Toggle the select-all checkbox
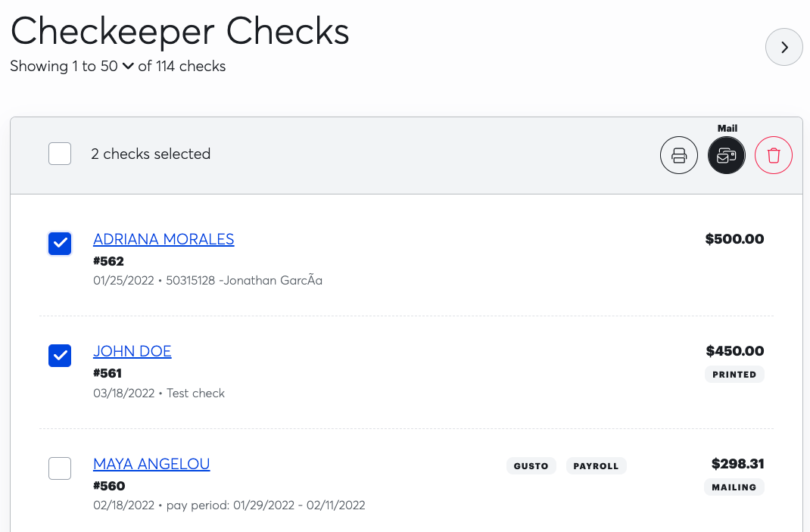Screen dimensions: 810x532 (x=59, y=154)
